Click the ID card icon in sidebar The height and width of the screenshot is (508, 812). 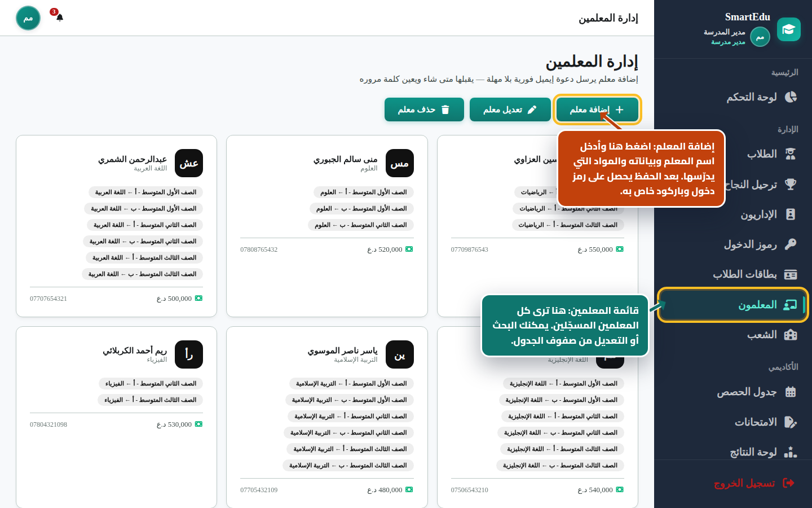click(791, 274)
